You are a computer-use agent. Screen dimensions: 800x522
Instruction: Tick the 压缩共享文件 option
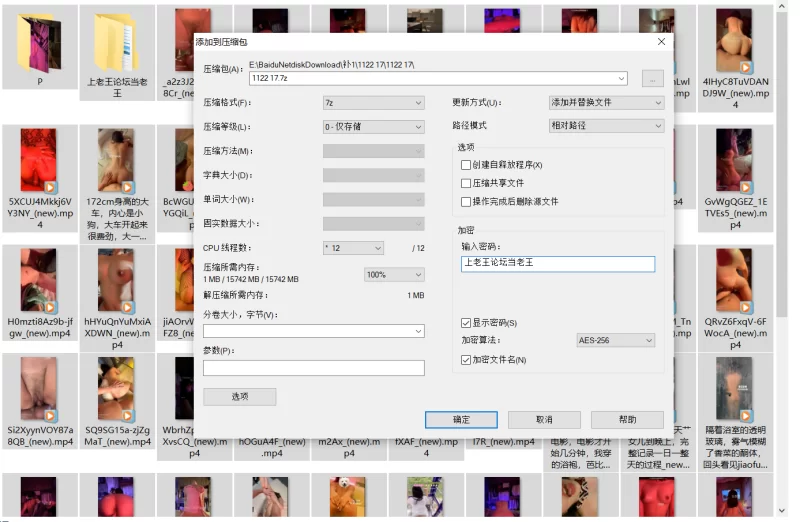click(x=466, y=183)
